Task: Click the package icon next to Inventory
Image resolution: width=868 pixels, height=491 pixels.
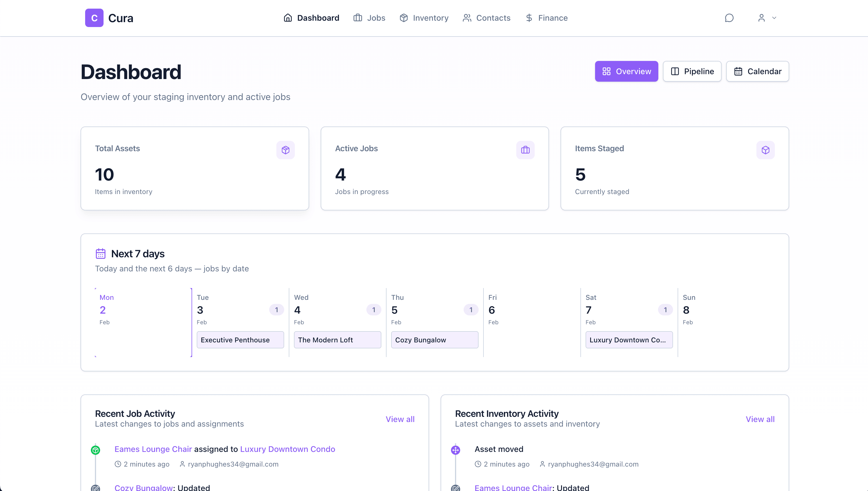Action: (x=404, y=18)
